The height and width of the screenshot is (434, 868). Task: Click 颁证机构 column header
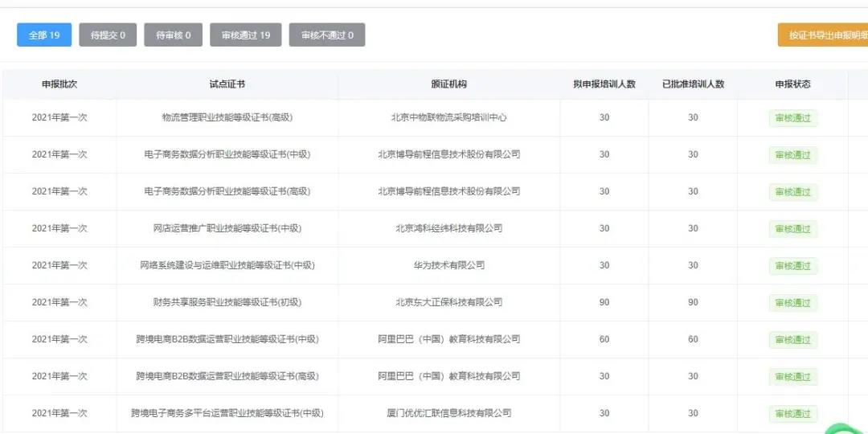click(x=449, y=84)
